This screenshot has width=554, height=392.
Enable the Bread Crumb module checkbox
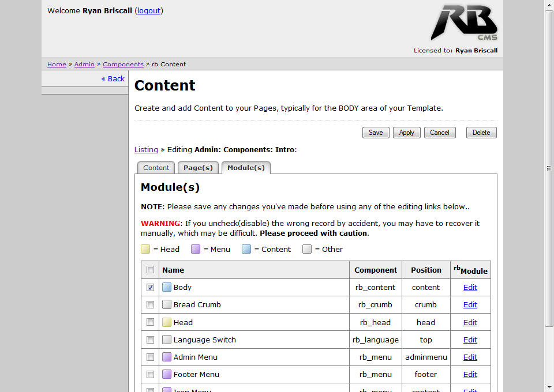coord(150,304)
